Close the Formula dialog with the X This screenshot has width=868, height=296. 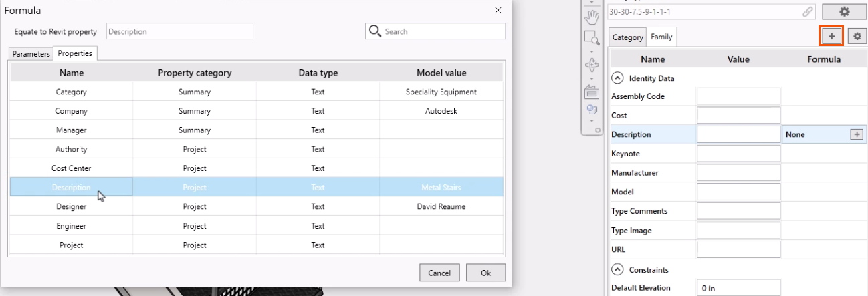click(498, 11)
